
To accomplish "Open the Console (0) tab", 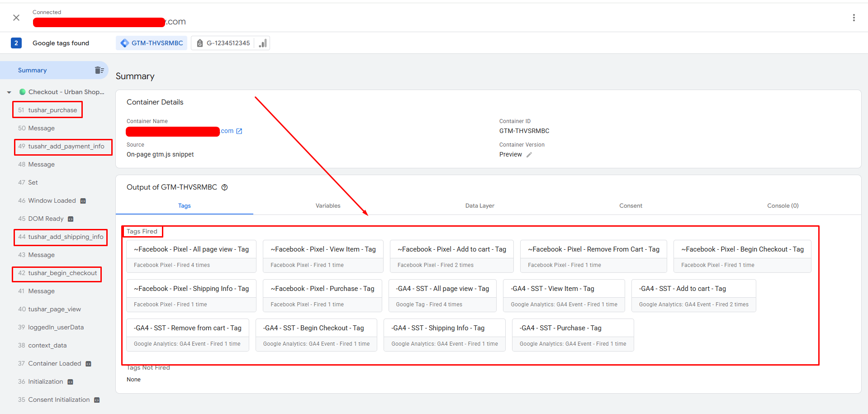I will pos(783,205).
